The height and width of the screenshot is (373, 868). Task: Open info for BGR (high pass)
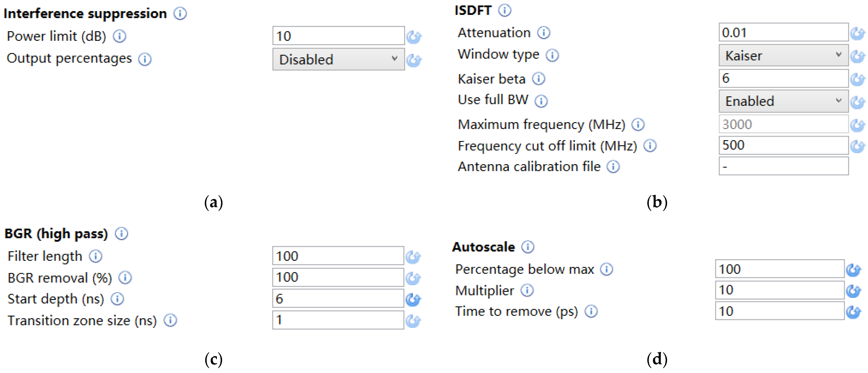(x=121, y=233)
